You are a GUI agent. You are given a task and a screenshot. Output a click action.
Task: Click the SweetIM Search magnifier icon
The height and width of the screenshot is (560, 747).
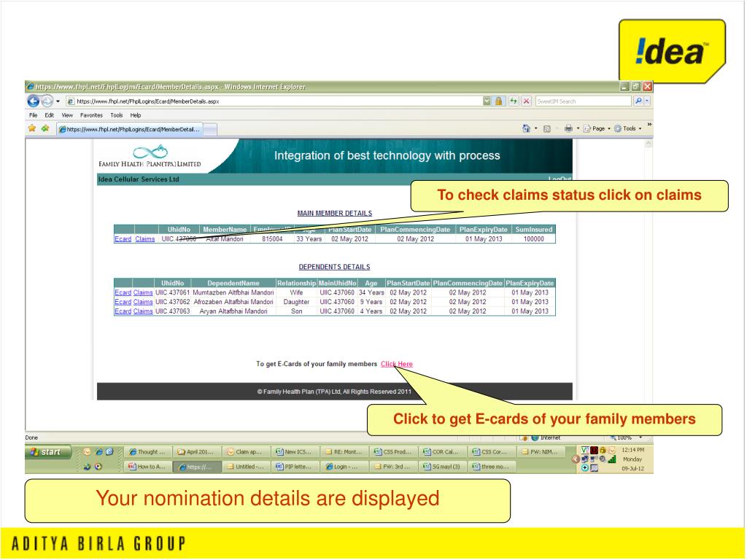tap(638, 101)
